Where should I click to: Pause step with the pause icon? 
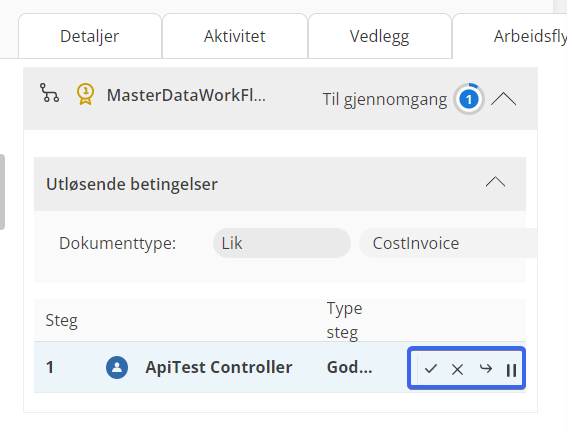tap(511, 370)
